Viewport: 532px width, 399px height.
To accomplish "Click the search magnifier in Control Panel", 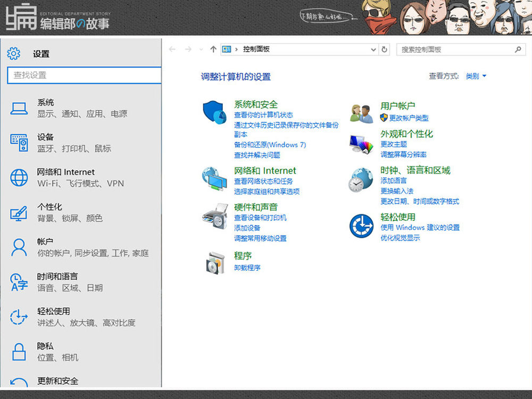I will point(518,49).
